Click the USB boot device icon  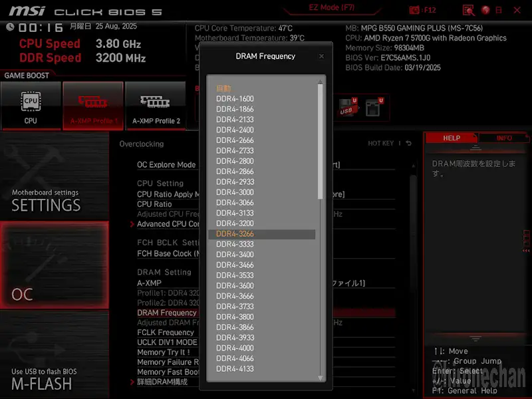click(x=348, y=108)
